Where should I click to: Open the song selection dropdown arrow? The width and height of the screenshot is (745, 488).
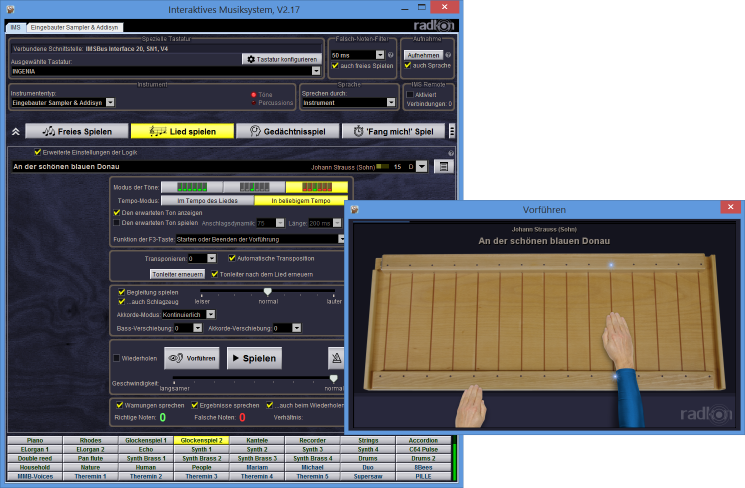point(421,167)
